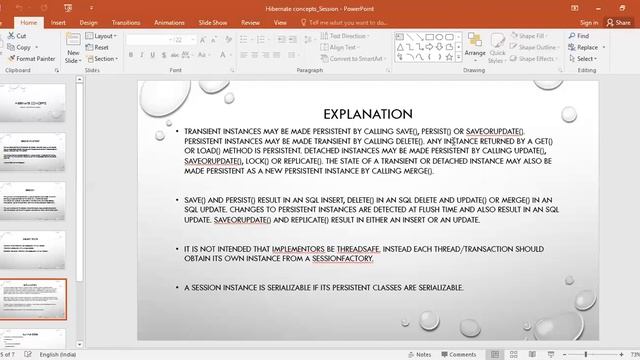Select the star shape in gallery
Viewport: 640px width, 360px height.
pyautogui.click(x=449, y=57)
